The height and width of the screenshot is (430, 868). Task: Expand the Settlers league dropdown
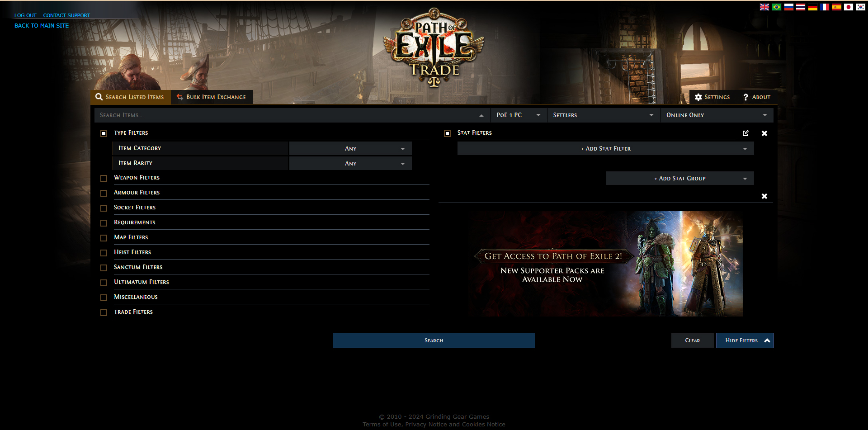coord(603,115)
